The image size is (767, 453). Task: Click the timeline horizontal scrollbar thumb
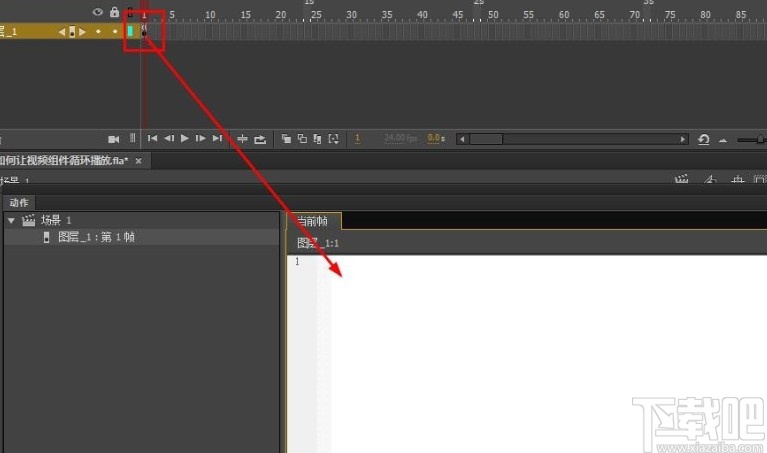[486, 139]
